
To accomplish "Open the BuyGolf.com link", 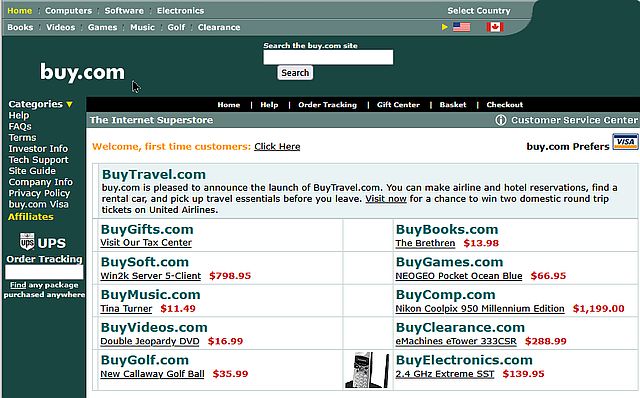I will (x=144, y=360).
